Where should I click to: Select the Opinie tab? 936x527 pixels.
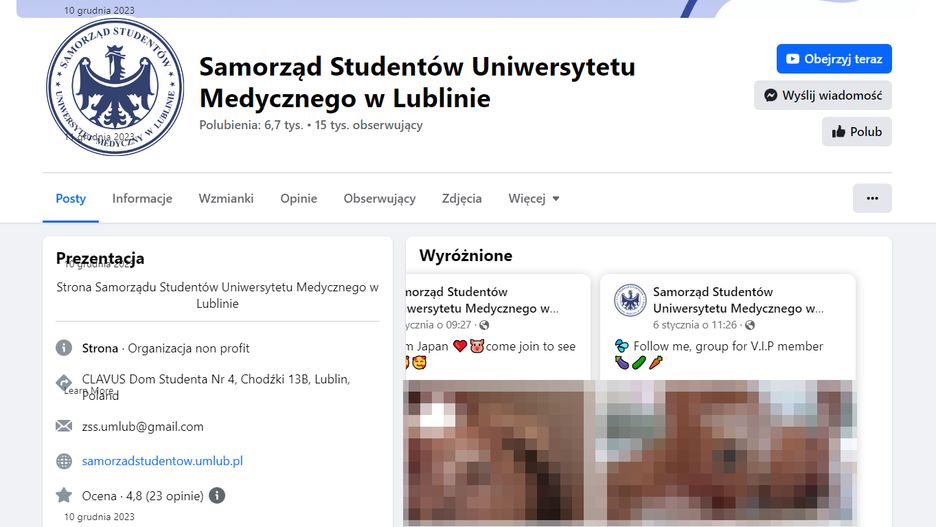click(298, 198)
